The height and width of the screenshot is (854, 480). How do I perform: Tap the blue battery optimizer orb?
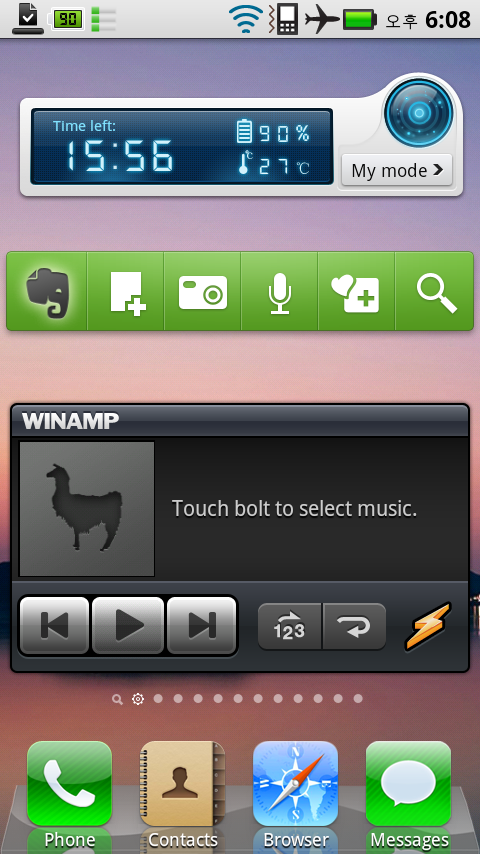tap(418, 113)
